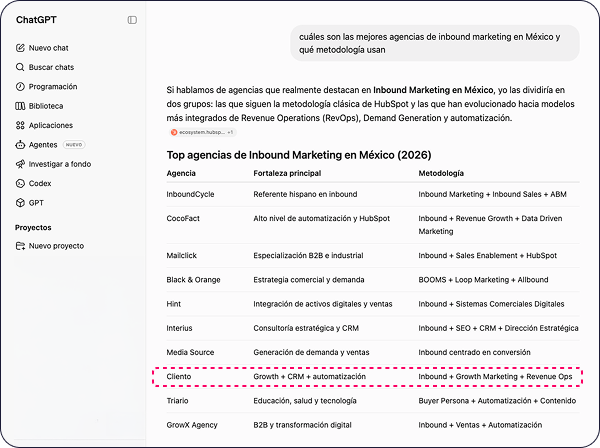Image resolution: width=600 pixels, height=448 pixels.
Task: Click the Agentes robot icon
Action: point(20,145)
